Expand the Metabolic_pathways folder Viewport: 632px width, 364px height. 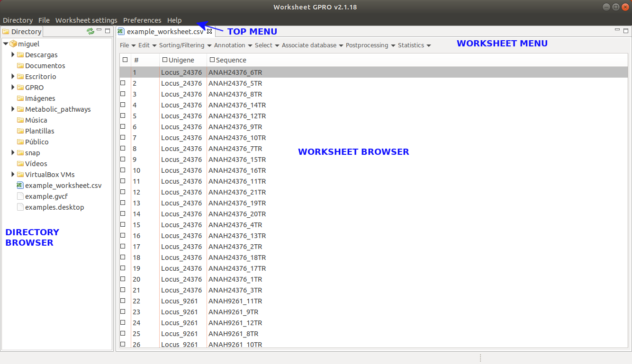click(13, 109)
